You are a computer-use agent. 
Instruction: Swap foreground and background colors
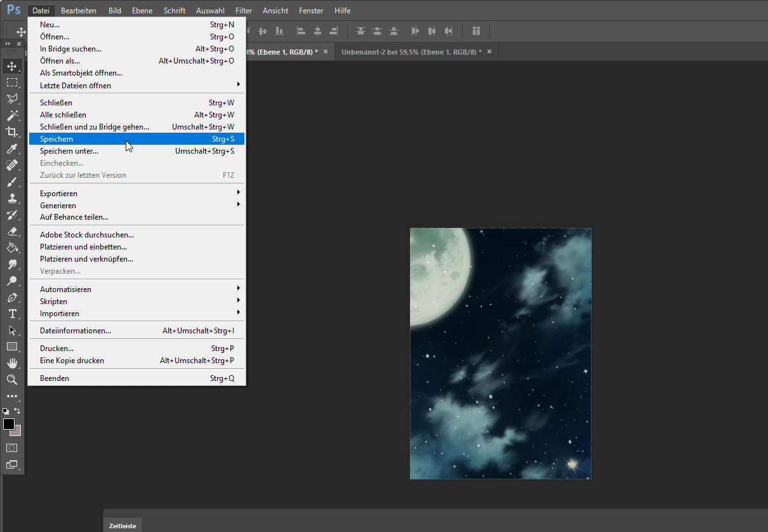point(18,411)
